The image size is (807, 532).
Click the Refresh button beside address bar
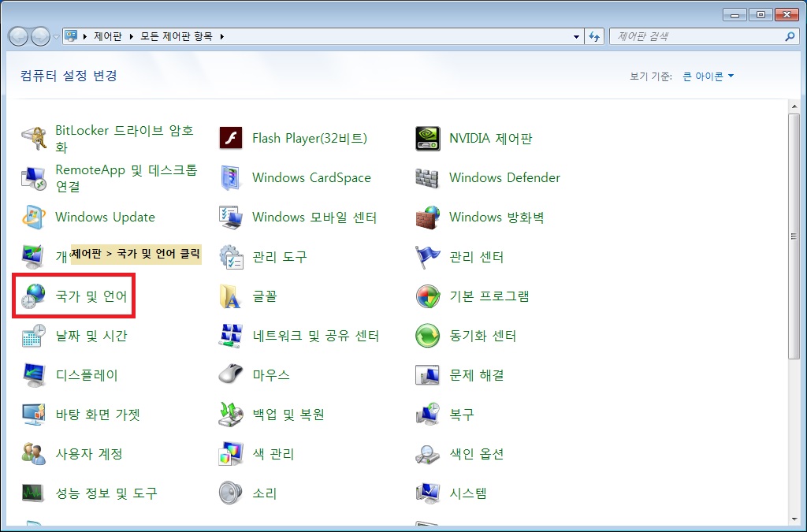pyautogui.click(x=594, y=36)
